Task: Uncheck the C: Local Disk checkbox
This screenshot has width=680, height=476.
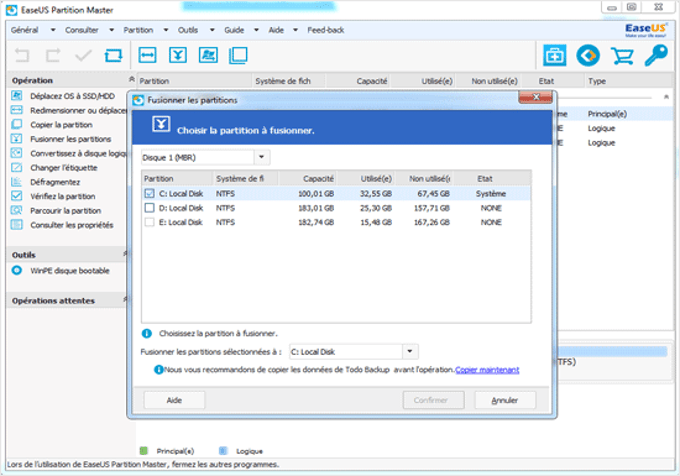Action: [149, 193]
